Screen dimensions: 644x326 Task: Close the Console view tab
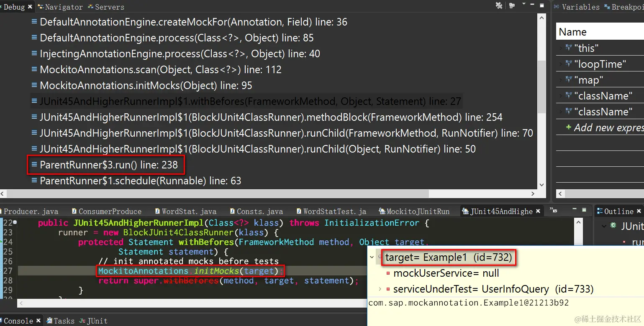coord(38,321)
